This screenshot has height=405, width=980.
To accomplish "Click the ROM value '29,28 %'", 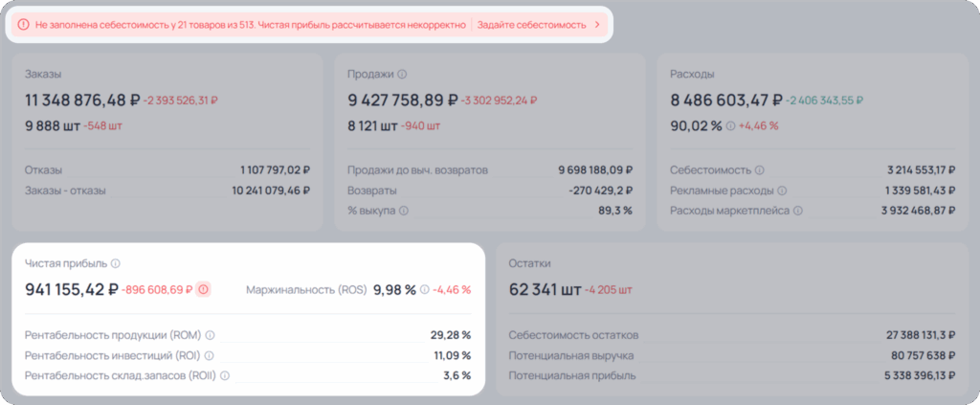I will 451,336.
